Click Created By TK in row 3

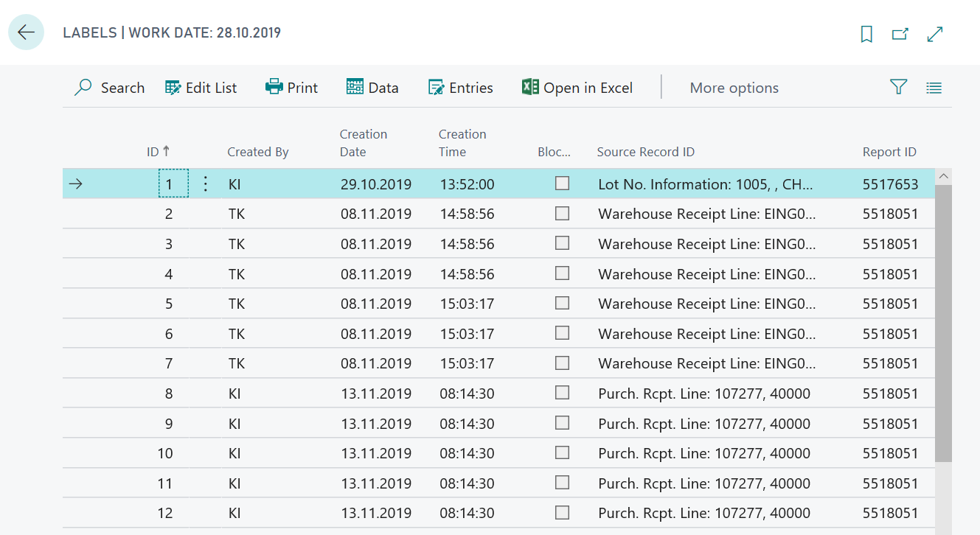[236, 244]
